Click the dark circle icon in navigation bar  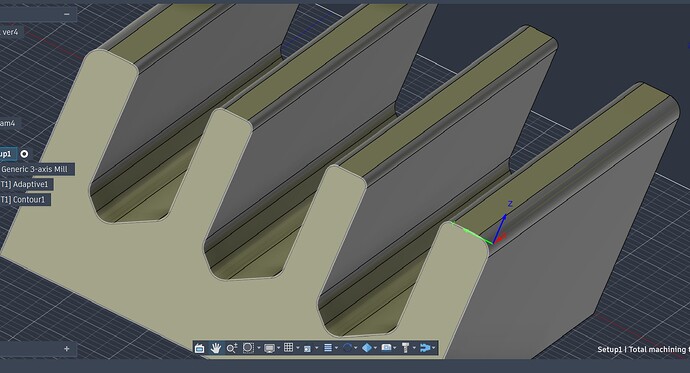347,347
